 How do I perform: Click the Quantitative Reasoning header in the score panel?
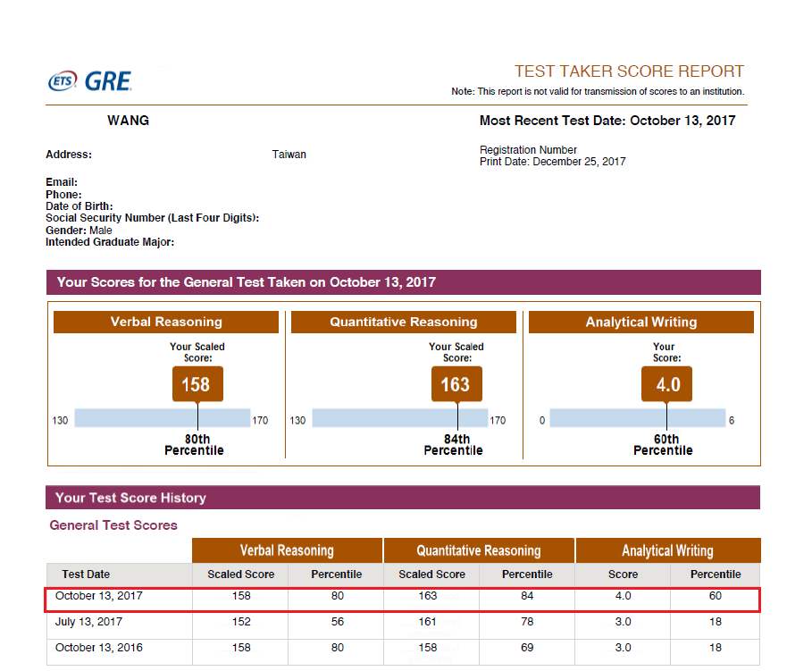404,322
